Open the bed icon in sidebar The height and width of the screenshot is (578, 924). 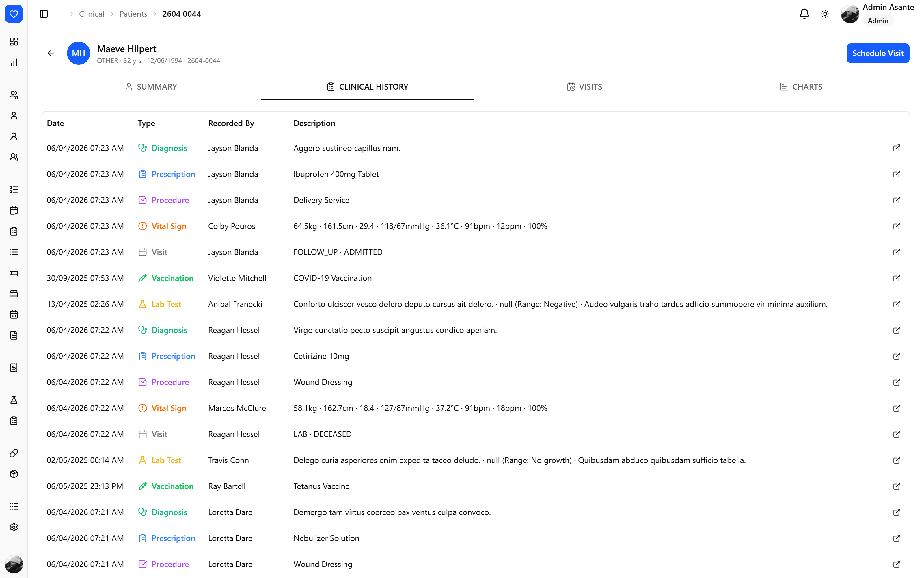[14, 273]
